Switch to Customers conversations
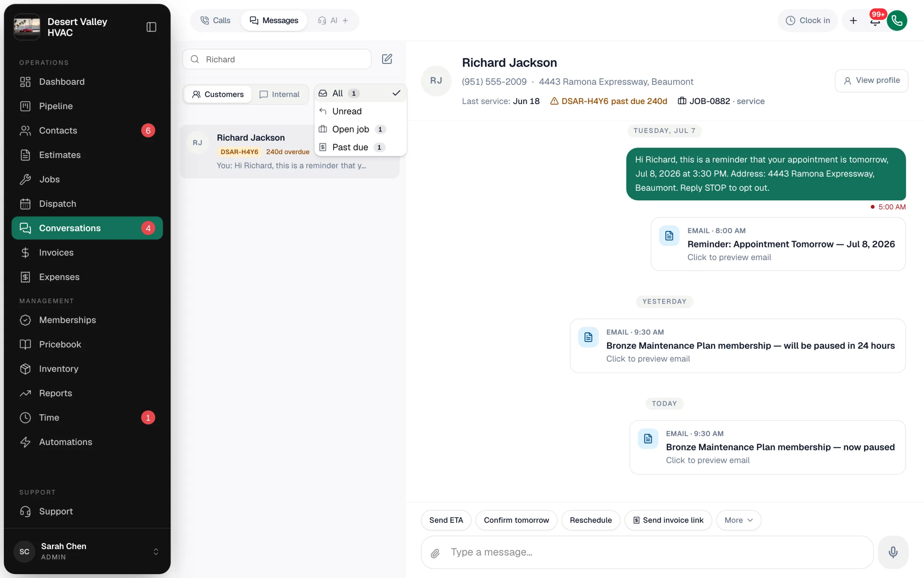This screenshot has width=924, height=578. coord(218,94)
